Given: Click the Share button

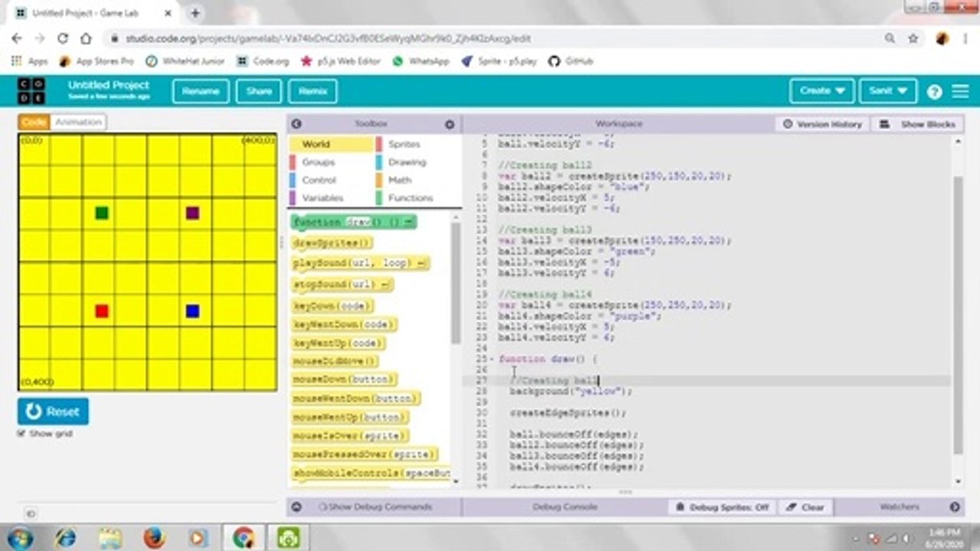Looking at the screenshot, I should pos(259,91).
